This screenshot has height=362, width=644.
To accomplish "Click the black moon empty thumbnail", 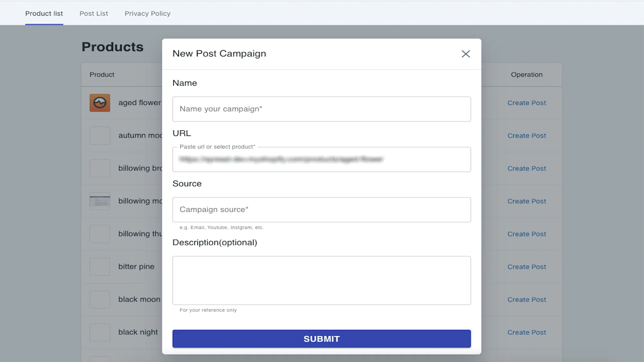I will [x=100, y=300].
